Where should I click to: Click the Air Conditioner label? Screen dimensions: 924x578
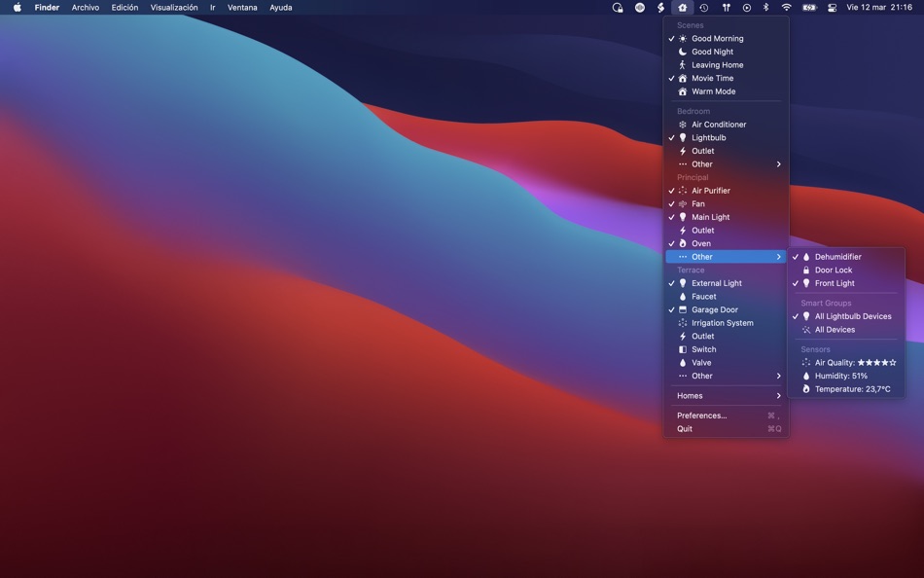click(x=719, y=125)
